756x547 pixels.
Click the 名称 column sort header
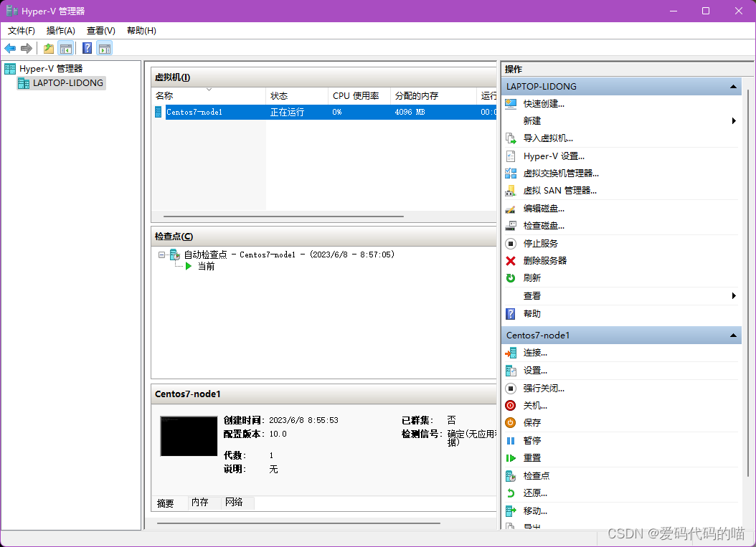tap(208, 96)
